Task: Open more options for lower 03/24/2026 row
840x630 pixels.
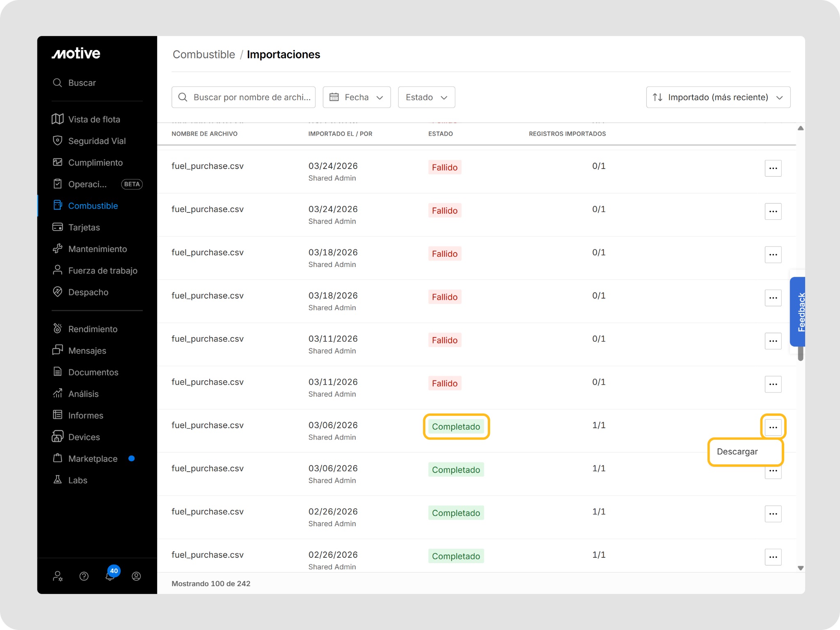Action: [x=773, y=211]
